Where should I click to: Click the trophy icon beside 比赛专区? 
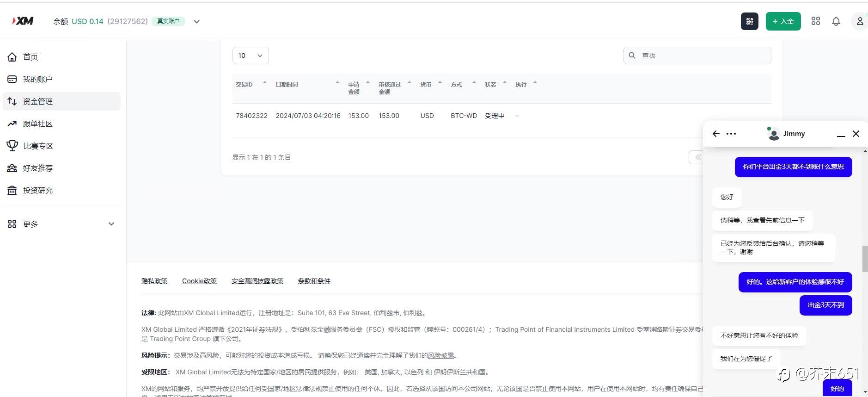click(x=12, y=146)
